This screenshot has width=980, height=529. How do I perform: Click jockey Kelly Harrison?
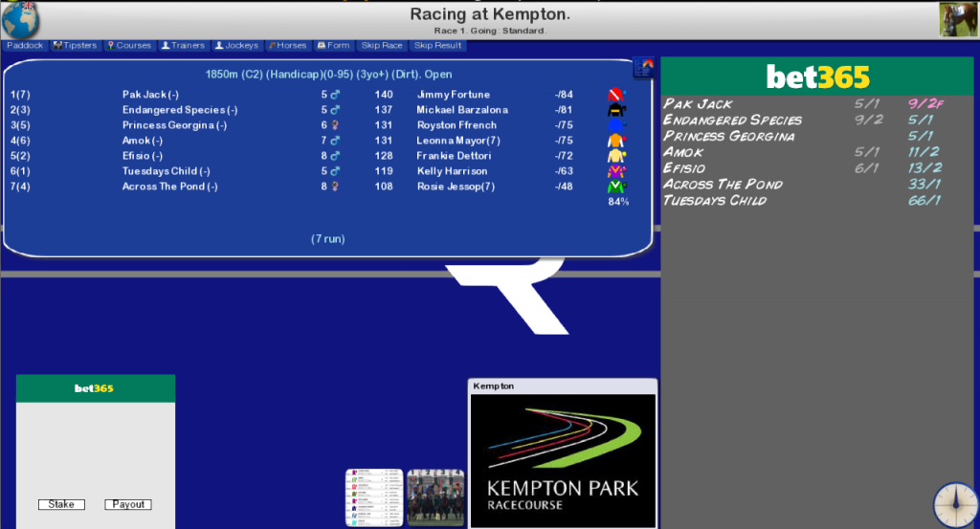pos(453,171)
